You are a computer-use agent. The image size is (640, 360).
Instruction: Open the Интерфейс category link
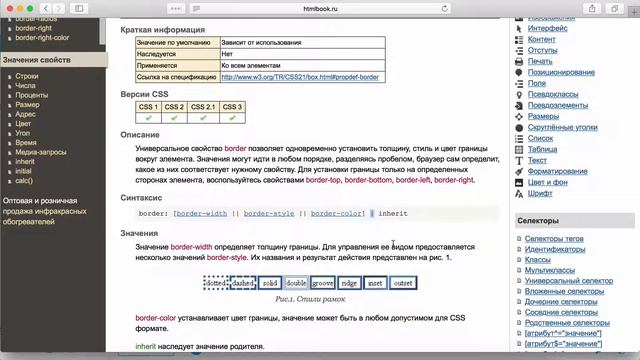pos(547,28)
